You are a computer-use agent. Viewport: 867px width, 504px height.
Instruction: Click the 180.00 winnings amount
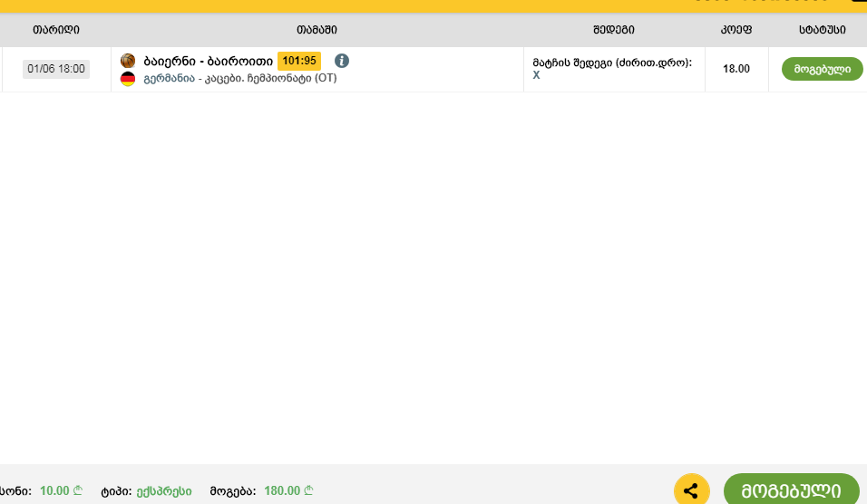tap(288, 490)
